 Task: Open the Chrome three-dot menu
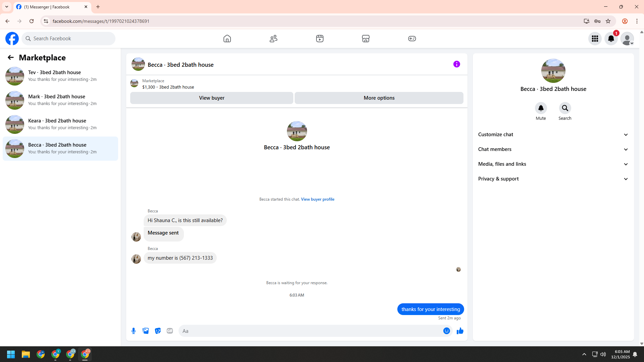click(x=637, y=21)
